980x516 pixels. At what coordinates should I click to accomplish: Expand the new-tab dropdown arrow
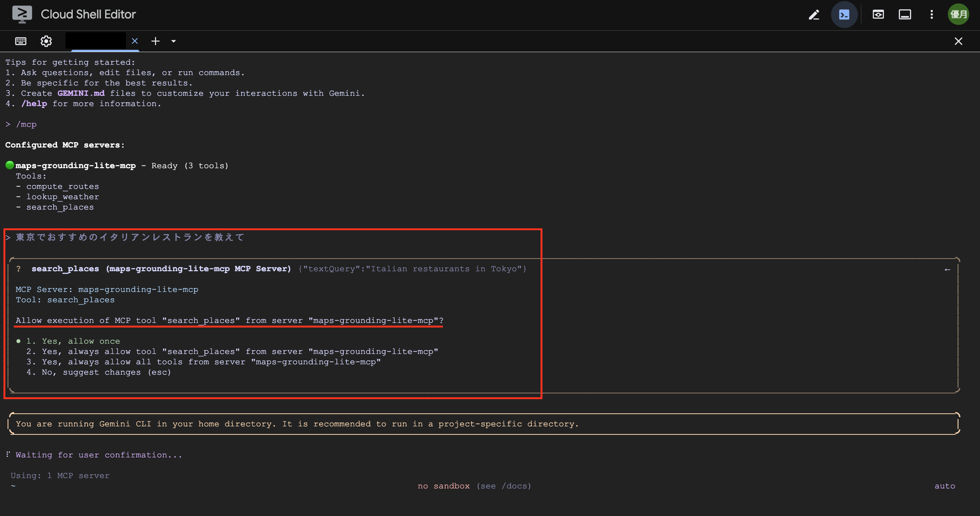pos(173,41)
